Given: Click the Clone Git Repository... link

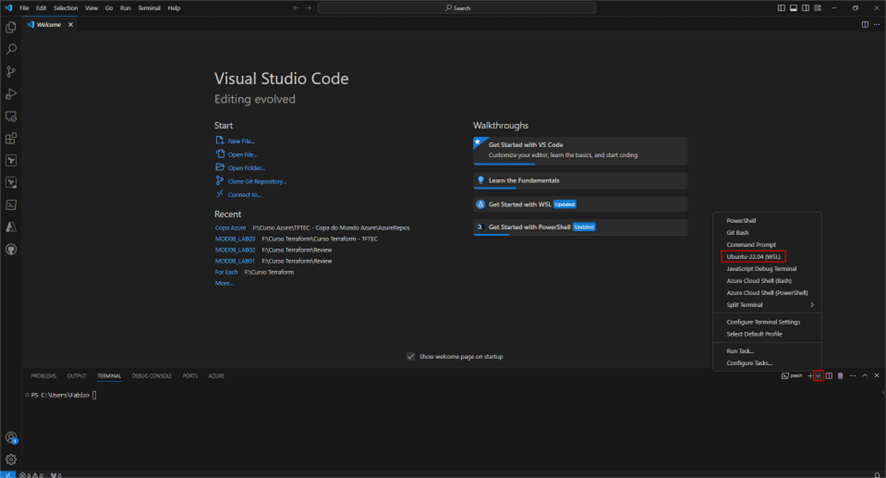Looking at the screenshot, I should click(257, 181).
